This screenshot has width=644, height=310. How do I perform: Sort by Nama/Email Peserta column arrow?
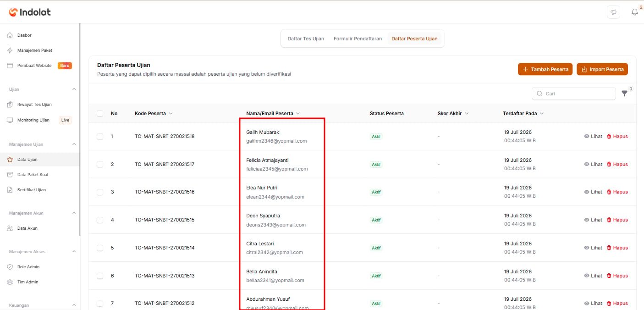(298, 114)
